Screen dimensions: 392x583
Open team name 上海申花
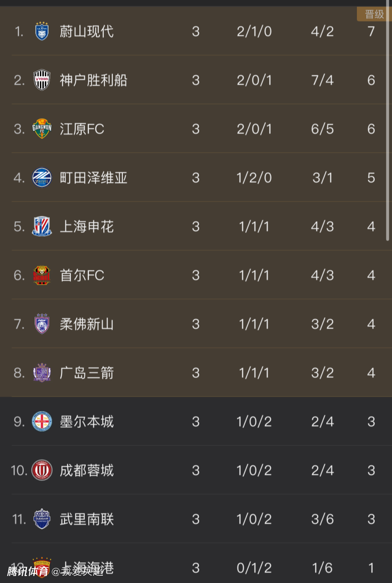click(87, 226)
